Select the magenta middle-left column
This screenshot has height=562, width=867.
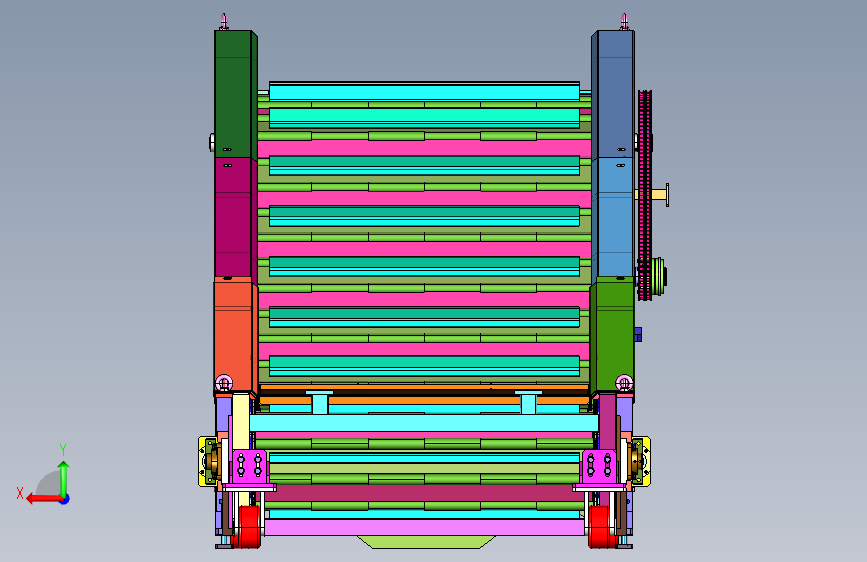pyautogui.click(x=236, y=217)
